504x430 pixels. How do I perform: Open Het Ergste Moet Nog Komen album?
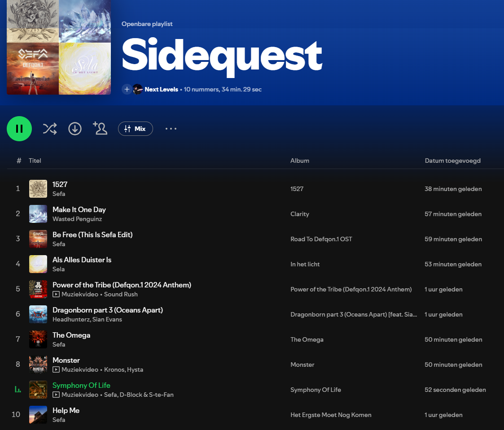coord(331,415)
